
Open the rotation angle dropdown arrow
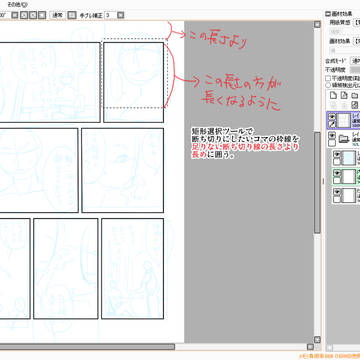(14, 15)
